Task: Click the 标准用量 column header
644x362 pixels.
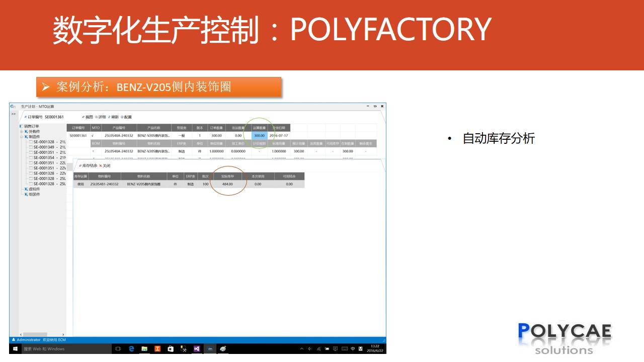Action: (x=279, y=143)
